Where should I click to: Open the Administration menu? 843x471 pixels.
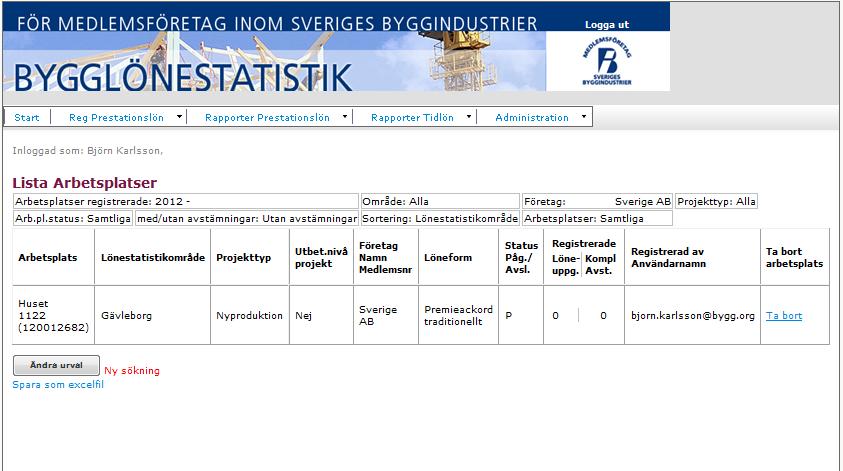532,117
